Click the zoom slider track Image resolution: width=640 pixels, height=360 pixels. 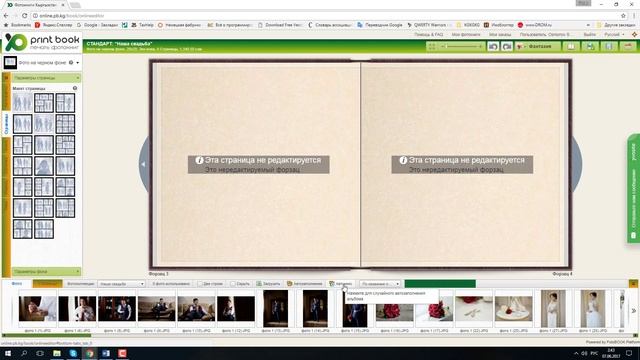click(x=462, y=47)
